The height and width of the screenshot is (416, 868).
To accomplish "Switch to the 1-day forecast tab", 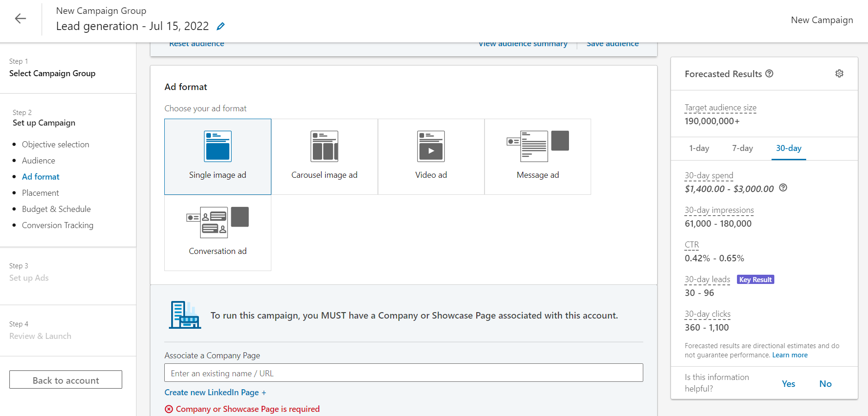I will 699,148.
